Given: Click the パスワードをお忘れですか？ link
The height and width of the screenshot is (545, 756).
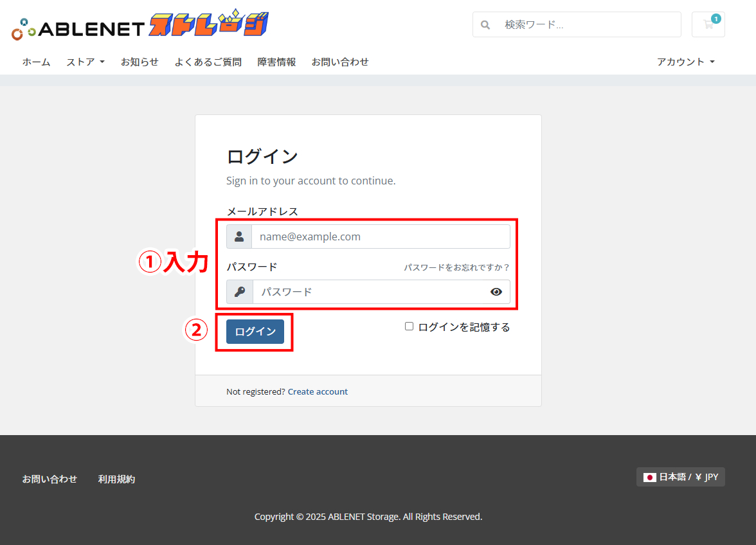Looking at the screenshot, I should 456,266.
